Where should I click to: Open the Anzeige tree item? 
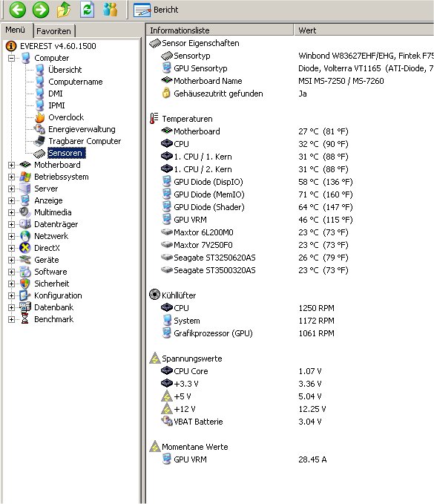click(x=48, y=200)
